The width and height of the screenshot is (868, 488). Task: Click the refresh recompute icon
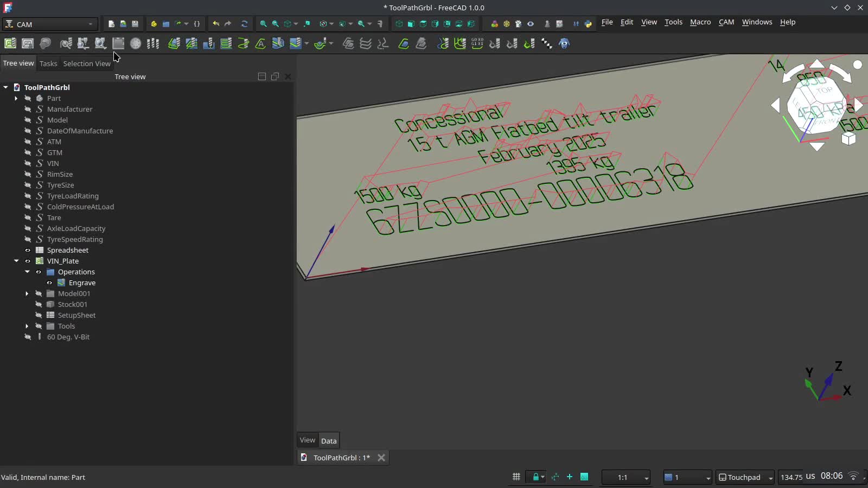pos(245,24)
